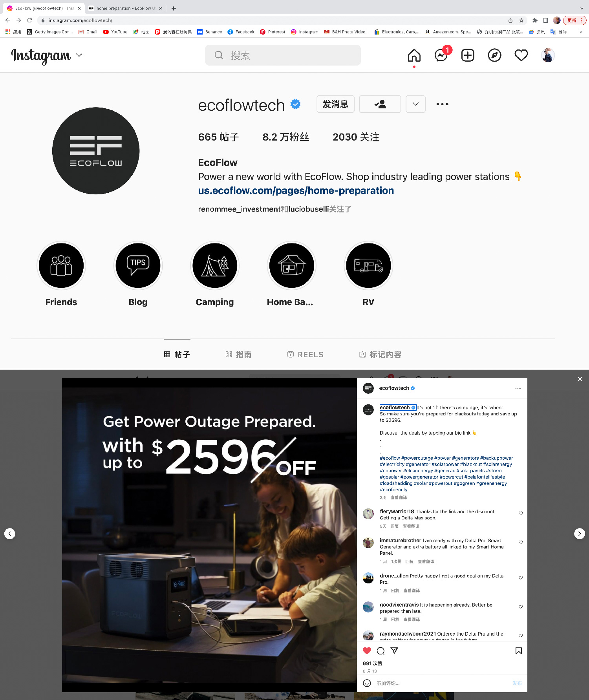Unlike the post using red heart

click(x=367, y=651)
